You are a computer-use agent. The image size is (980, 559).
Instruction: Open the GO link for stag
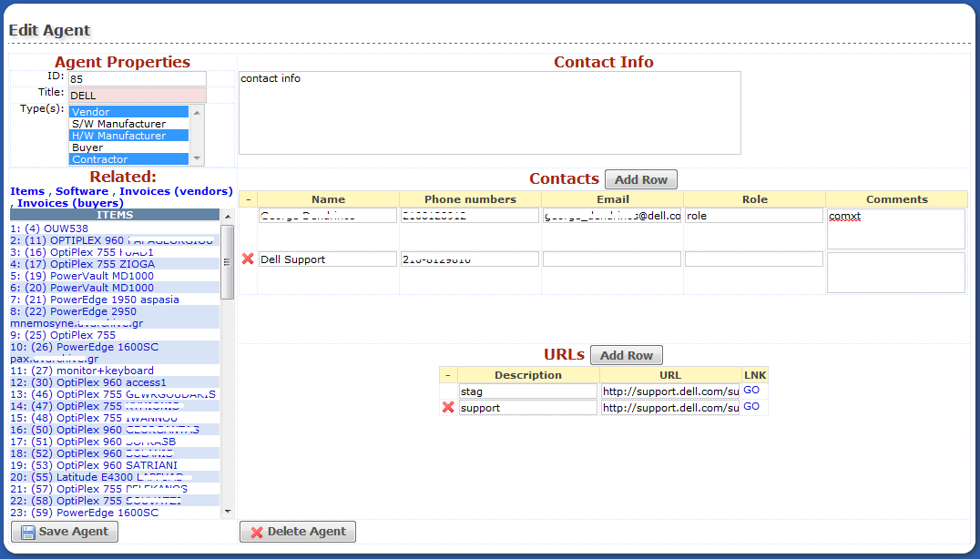point(751,390)
